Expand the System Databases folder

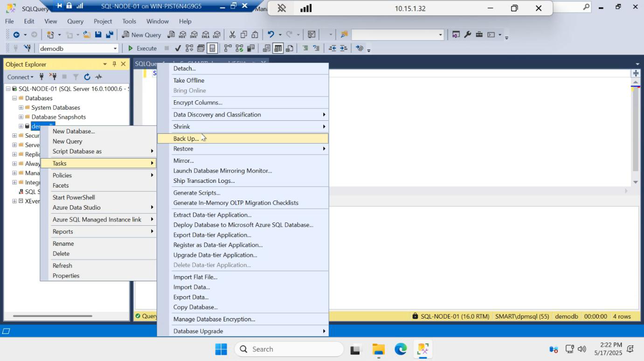[x=21, y=107]
